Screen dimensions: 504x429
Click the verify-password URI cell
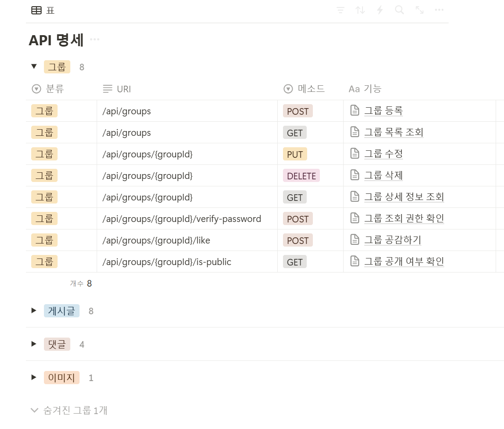tap(187, 219)
